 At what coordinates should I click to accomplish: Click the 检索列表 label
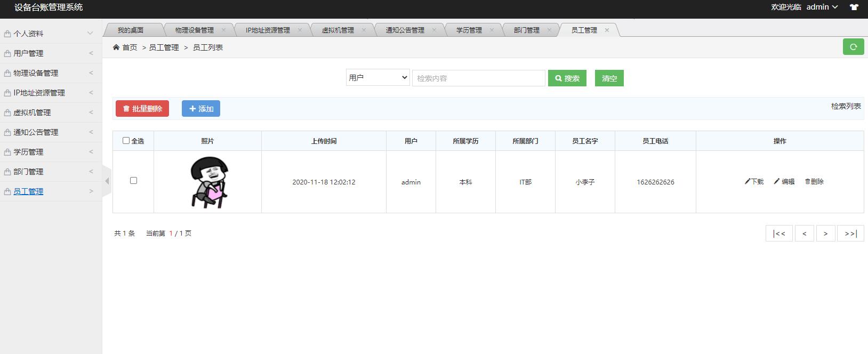pos(846,106)
